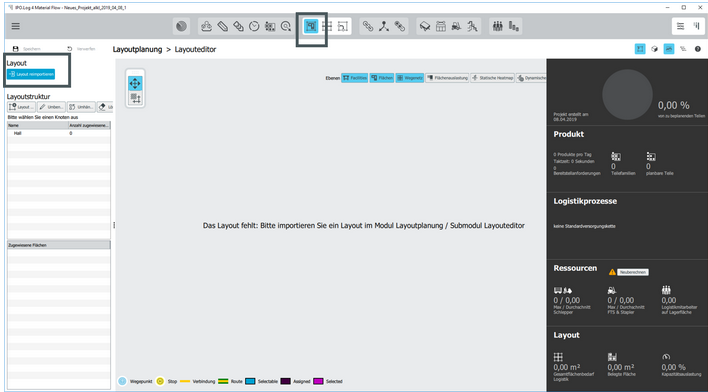Viewport: 708px width, 392px height.
Task: Toggle the Flächen layer
Action: point(382,78)
